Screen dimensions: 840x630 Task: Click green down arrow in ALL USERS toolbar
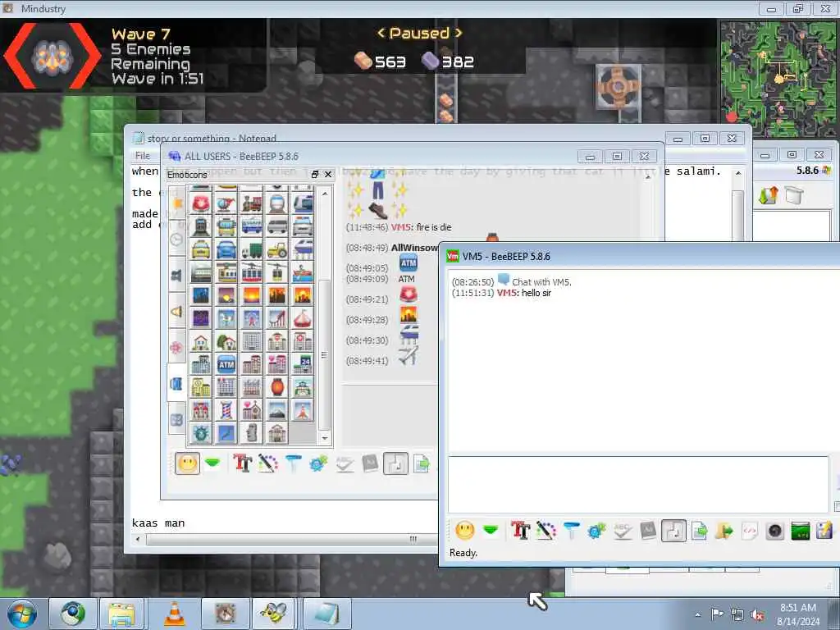212,463
